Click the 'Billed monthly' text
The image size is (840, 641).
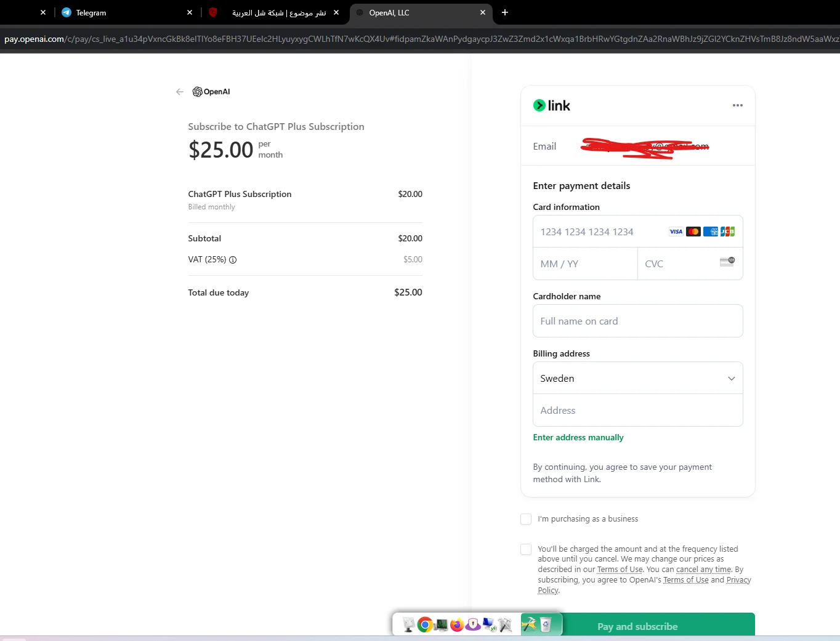point(211,207)
